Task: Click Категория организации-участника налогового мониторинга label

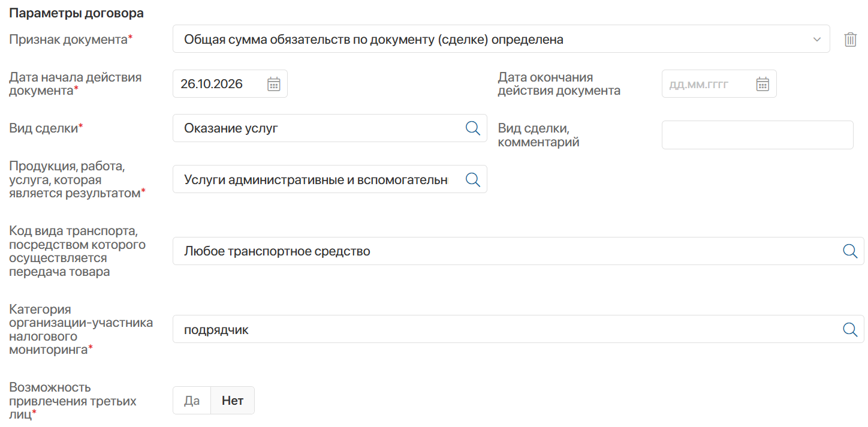Action: [x=81, y=329]
